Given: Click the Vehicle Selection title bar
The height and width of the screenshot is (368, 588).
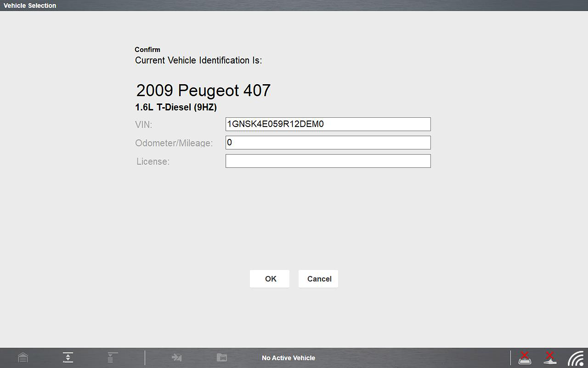Looking at the screenshot, I should pyautogui.click(x=30, y=6).
